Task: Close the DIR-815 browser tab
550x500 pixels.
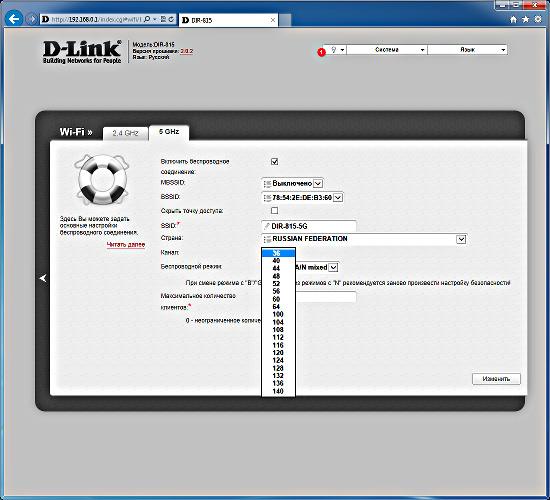Action: pyautogui.click(x=273, y=20)
